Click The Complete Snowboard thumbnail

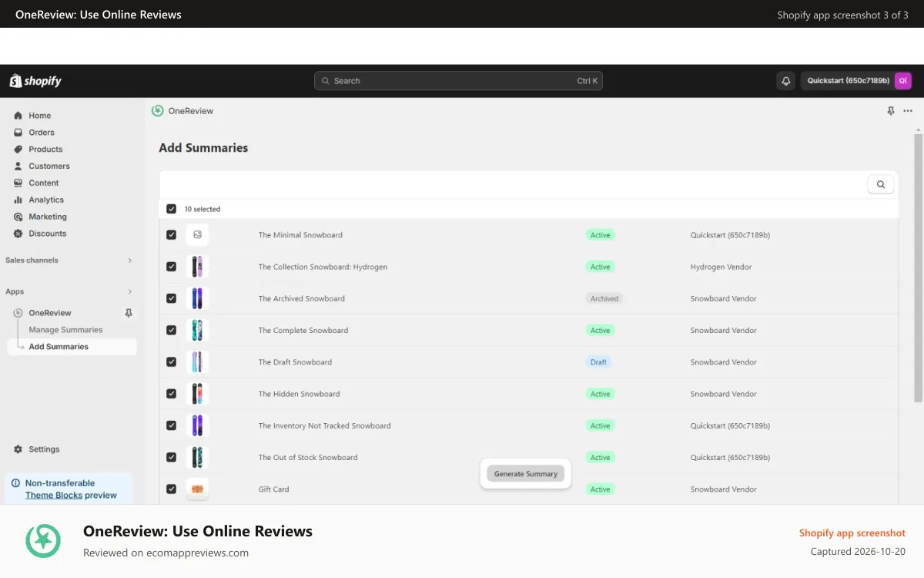coord(198,331)
